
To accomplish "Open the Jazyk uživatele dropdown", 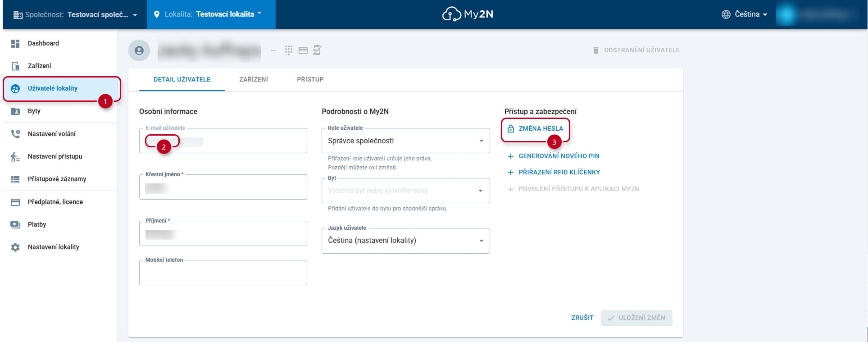I will (405, 241).
